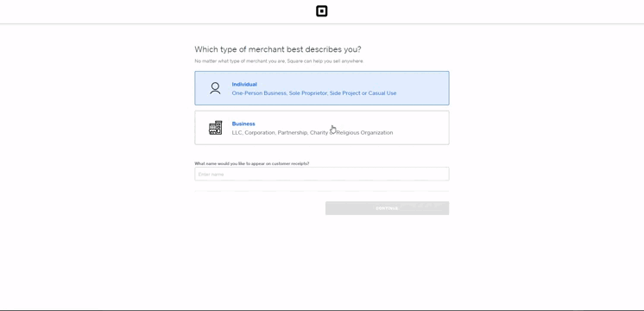Click the 'Individual' heading text
Screen dimensions: 644x311
244,84
